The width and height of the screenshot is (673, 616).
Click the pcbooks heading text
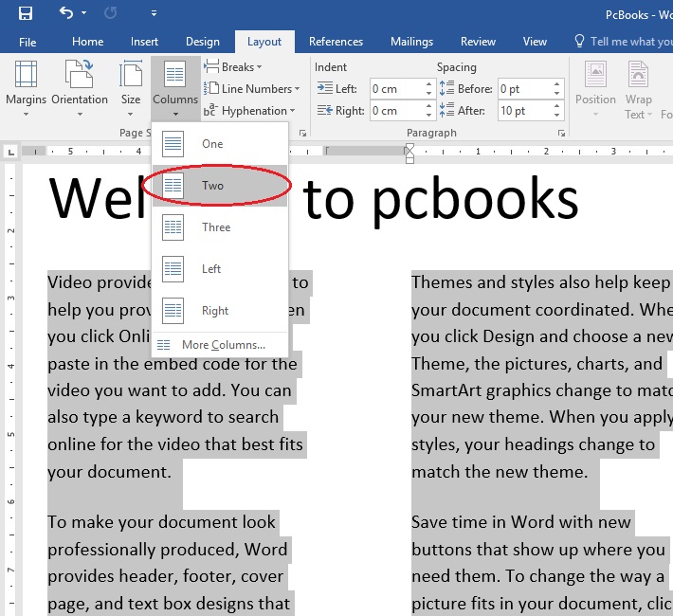475,201
